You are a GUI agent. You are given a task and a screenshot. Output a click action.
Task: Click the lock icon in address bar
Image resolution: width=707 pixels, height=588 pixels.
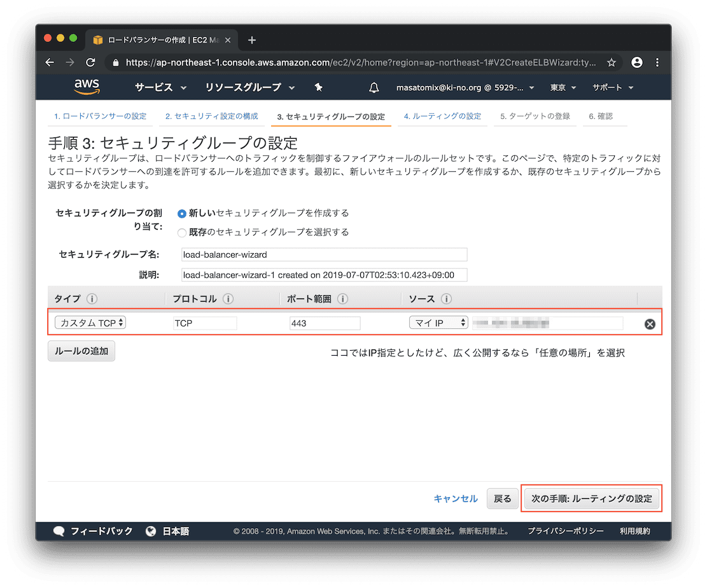116,62
